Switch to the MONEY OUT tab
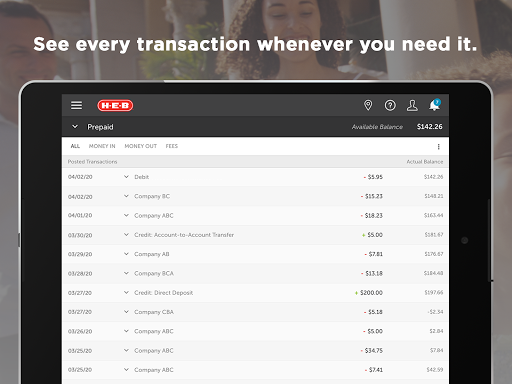Viewport: 512px width, 384px height. point(141,146)
